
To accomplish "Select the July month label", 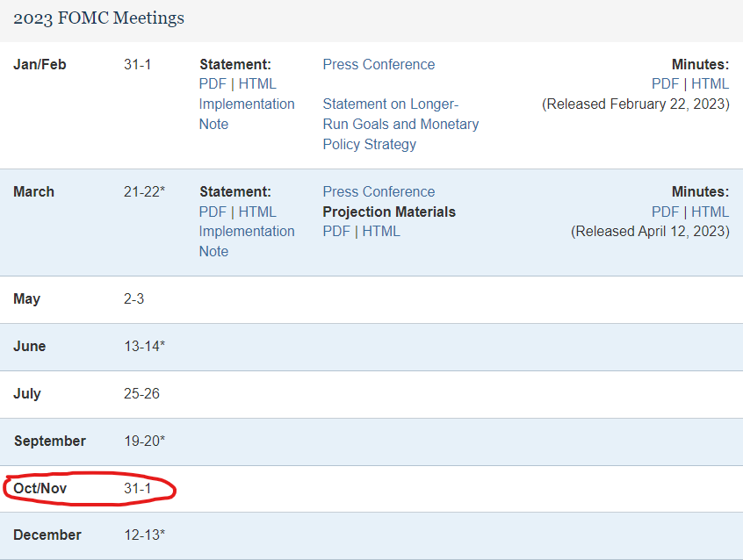I will (x=27, y=394).
